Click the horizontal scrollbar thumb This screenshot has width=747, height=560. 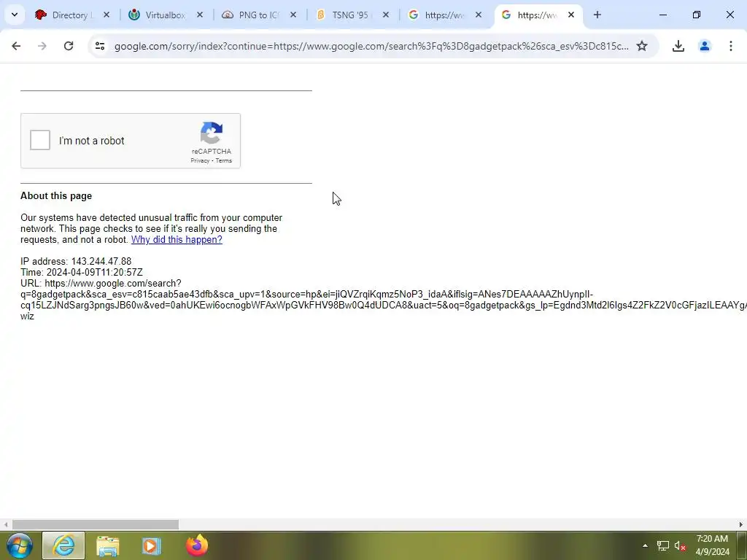coord(96,524)
